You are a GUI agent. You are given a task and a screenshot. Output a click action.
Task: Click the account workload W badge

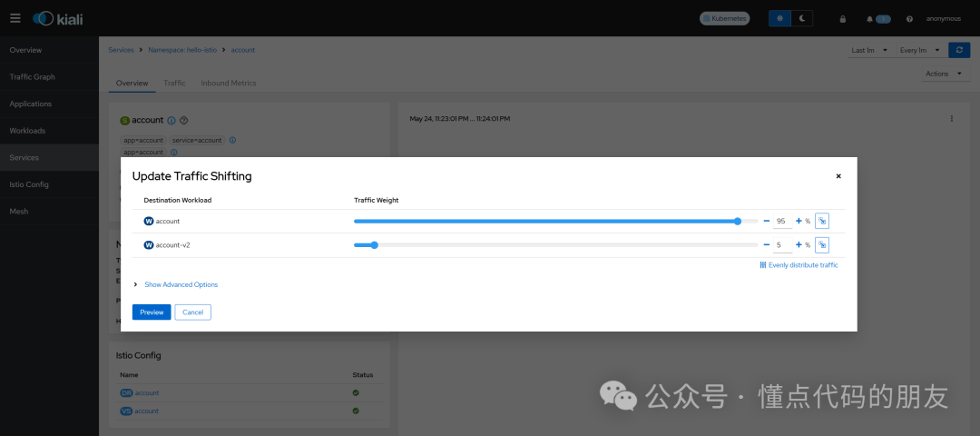[x=149, y=221]
